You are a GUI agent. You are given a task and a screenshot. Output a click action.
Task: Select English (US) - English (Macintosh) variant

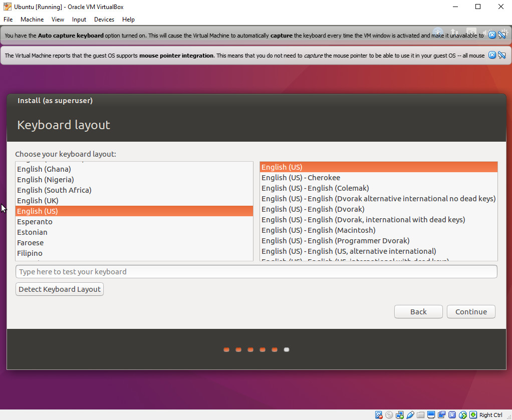click(378, 230)
